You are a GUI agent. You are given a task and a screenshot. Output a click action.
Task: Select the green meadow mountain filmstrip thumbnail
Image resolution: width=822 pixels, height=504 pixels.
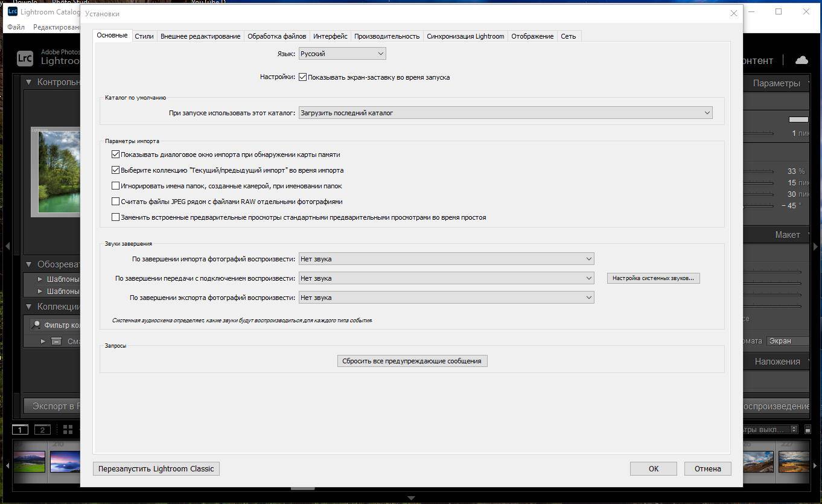click(x=29, y=462)
